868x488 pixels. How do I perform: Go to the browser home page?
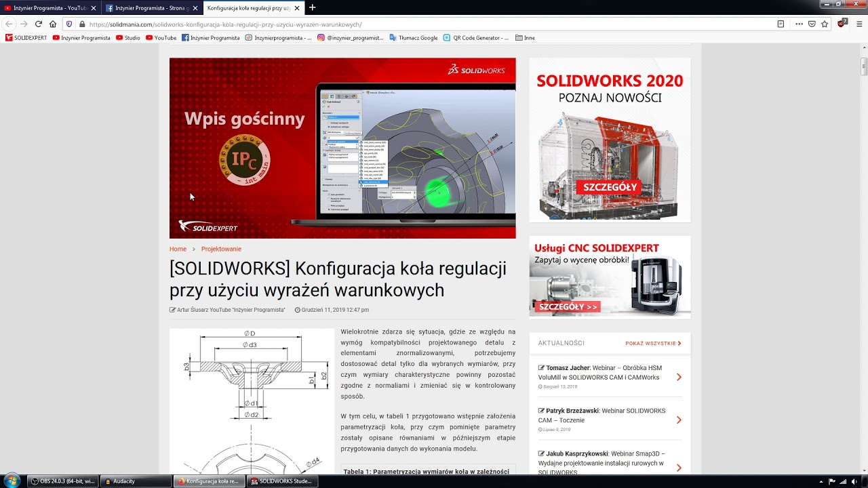(53, 24)
